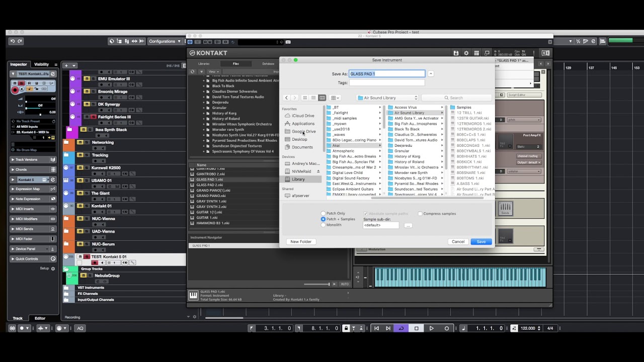Click the AQ auto-quantize button
644x362 pixels.
(80, 328)
